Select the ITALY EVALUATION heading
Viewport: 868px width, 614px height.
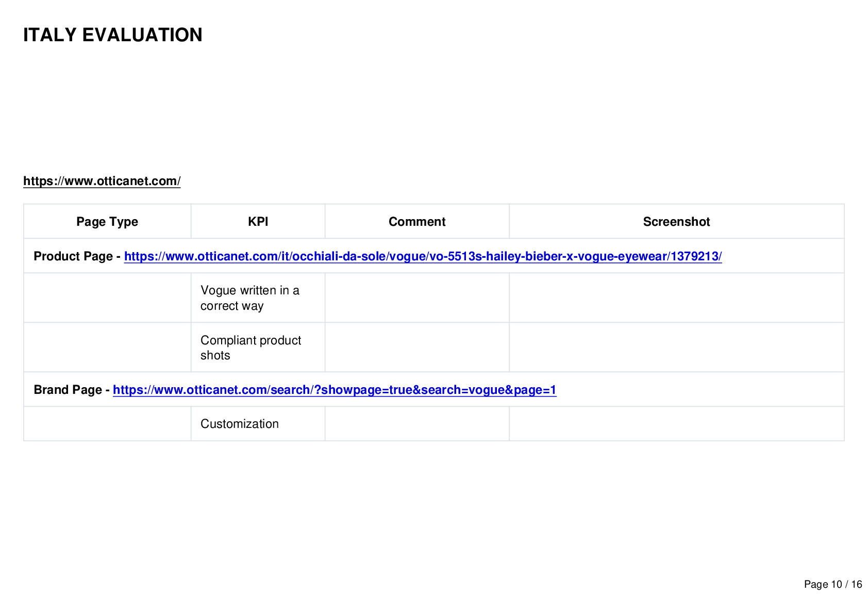(113, 35)
